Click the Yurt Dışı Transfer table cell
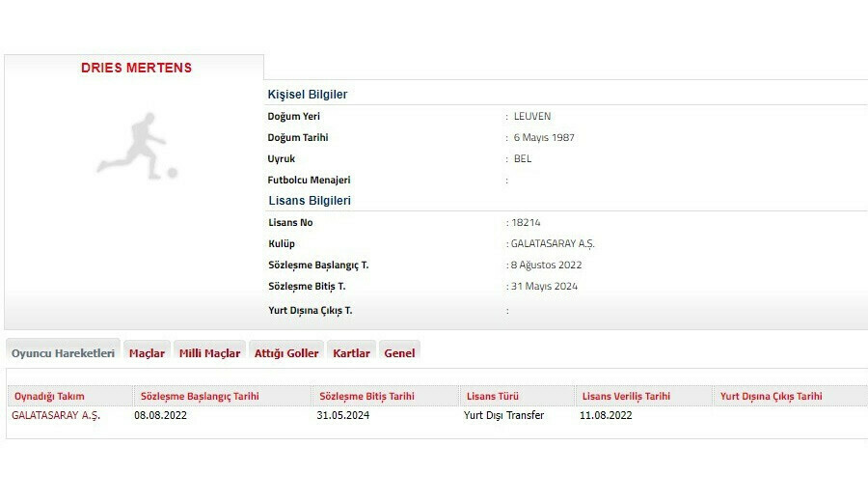Viewport: 868px width, 502px height. [503, 416]
